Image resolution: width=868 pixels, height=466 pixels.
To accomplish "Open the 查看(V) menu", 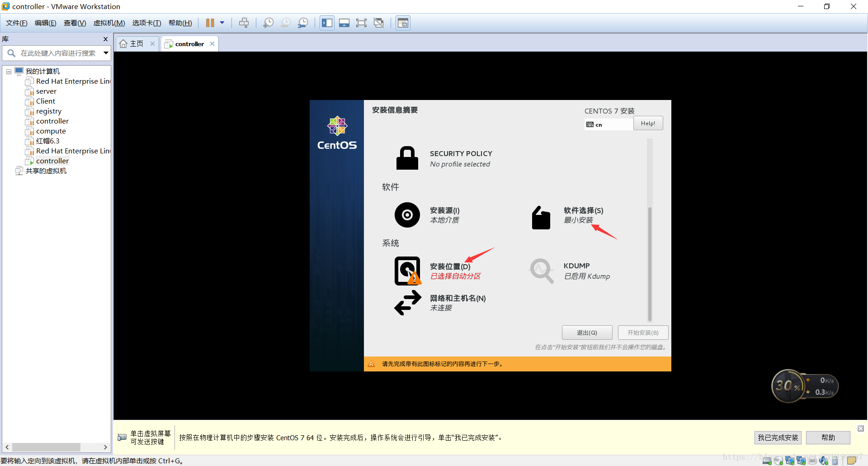I will point(75,23).
